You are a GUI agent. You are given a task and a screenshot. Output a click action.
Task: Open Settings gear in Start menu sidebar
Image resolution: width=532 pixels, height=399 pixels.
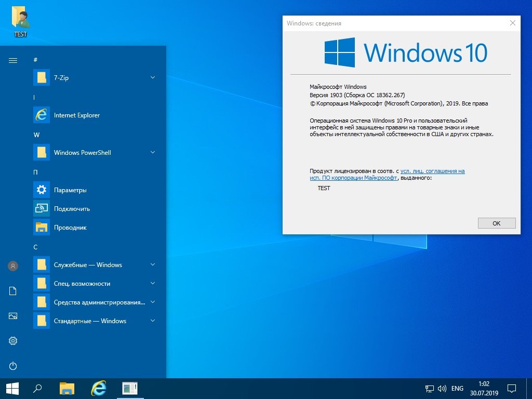point(13,341)
